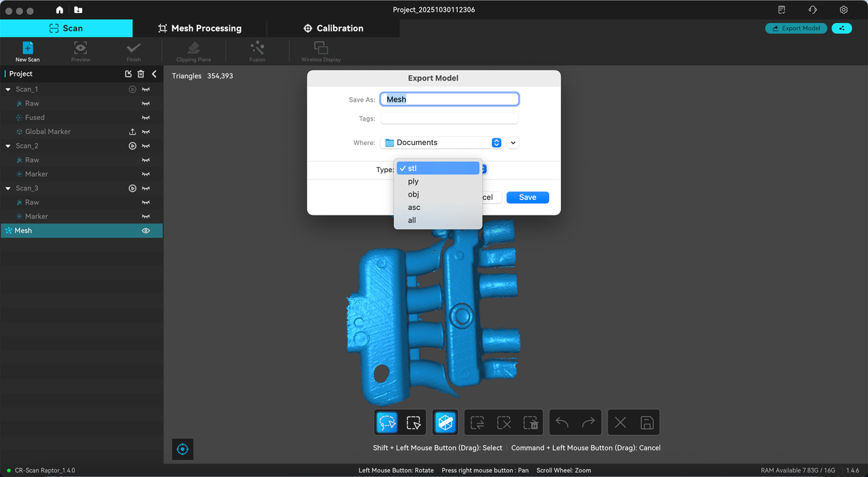Click the Save button
The height and width of the screenshot is (477, 868).
527,197
